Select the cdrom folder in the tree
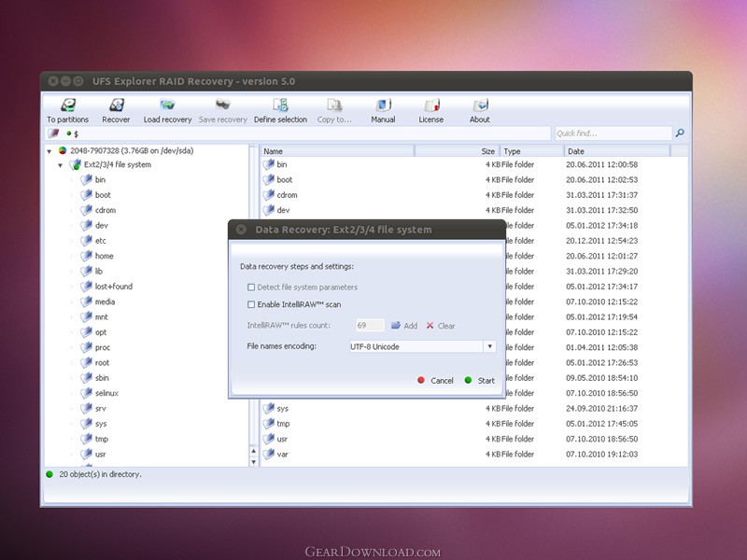This screenshot has width=747, height=560. tap(106, 210)
